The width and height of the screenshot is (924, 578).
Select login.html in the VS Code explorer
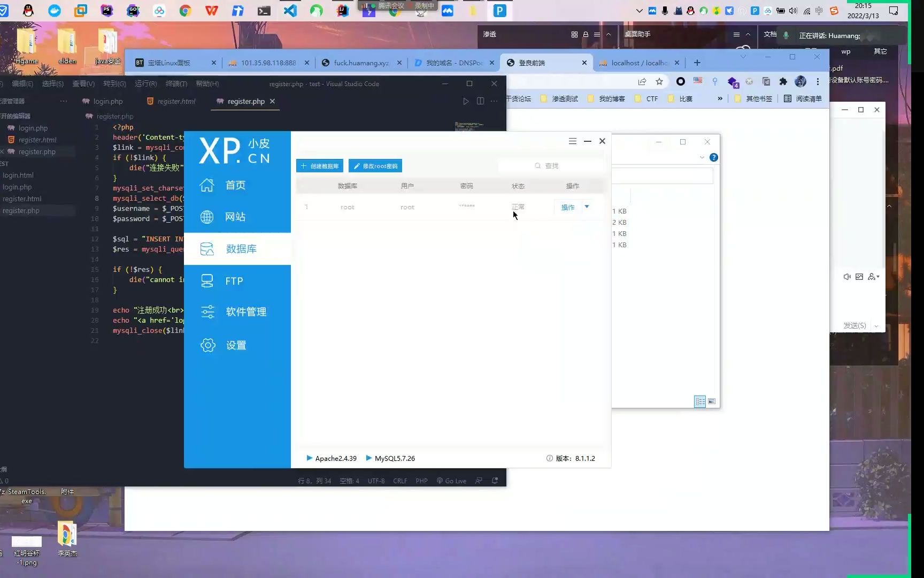pyautogui.click(x=18, y=175)
